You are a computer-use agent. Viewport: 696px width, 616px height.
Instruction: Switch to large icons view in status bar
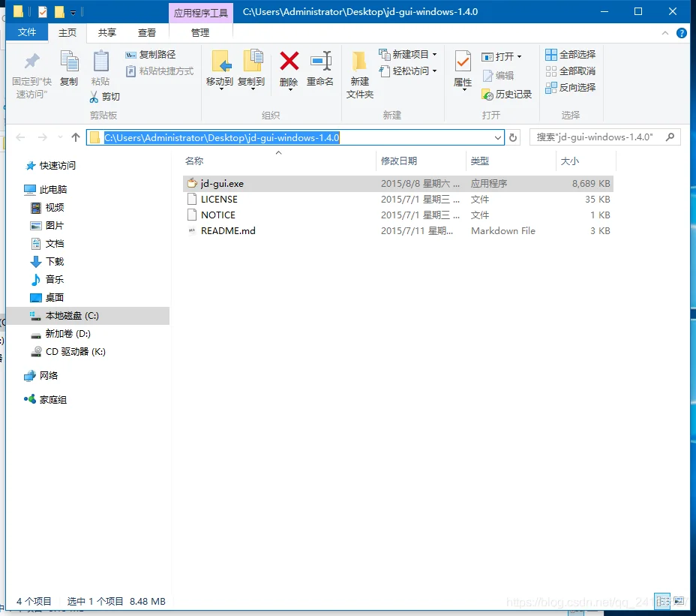click(679, 601)
